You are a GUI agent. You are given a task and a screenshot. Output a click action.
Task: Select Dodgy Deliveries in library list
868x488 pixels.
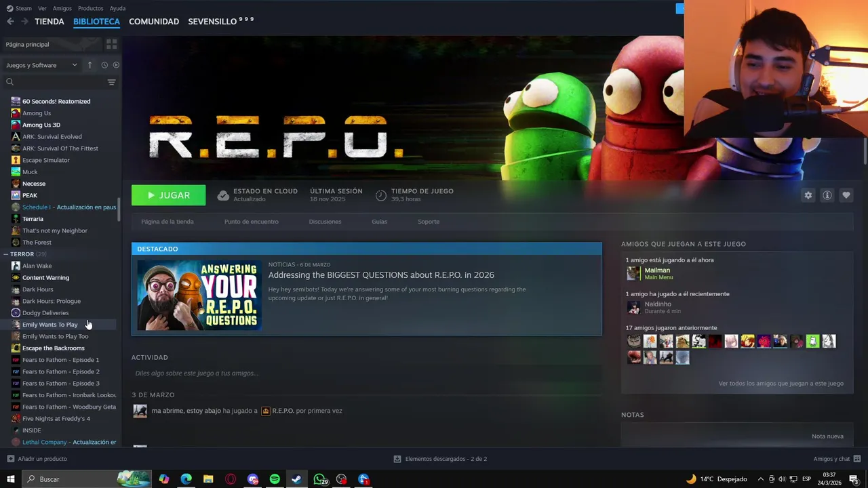click(45, 313)
